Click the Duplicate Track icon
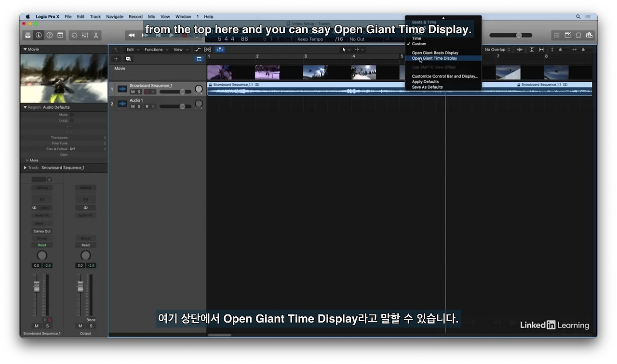617x364 pixels. click(128, 59)
